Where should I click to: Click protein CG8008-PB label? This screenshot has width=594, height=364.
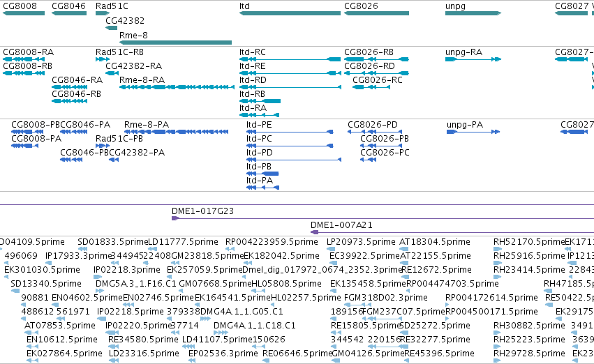coord(36,125)
